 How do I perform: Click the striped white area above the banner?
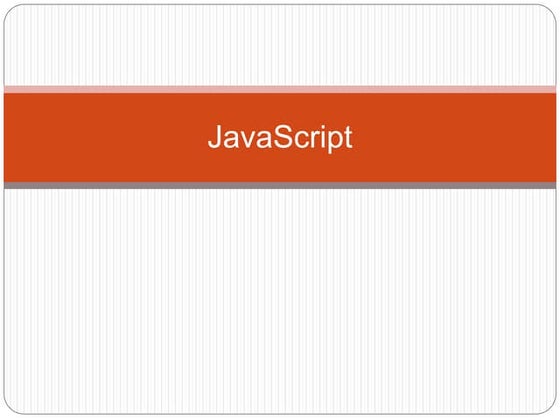[x=280, y=45]
